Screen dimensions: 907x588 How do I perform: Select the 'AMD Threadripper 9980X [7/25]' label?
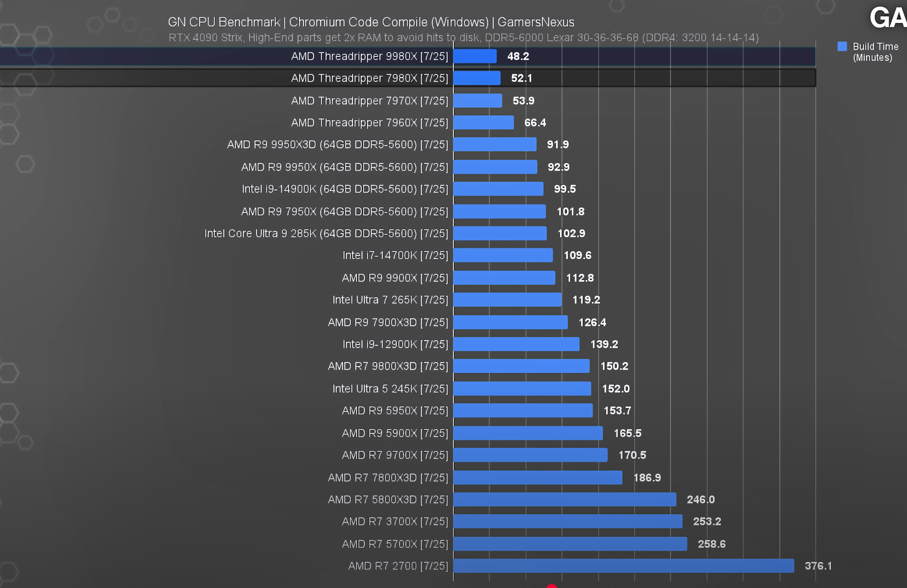coord(370,56)
